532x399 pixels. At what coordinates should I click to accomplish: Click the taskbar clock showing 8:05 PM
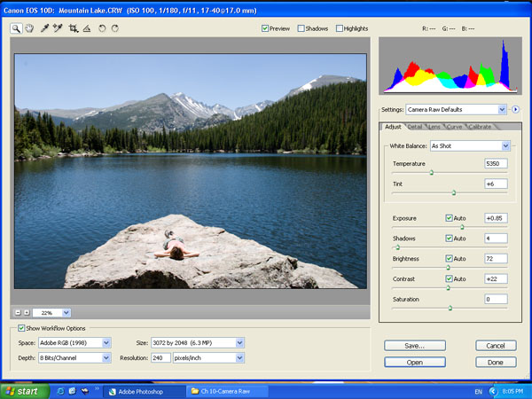click(x=512, y=392)
